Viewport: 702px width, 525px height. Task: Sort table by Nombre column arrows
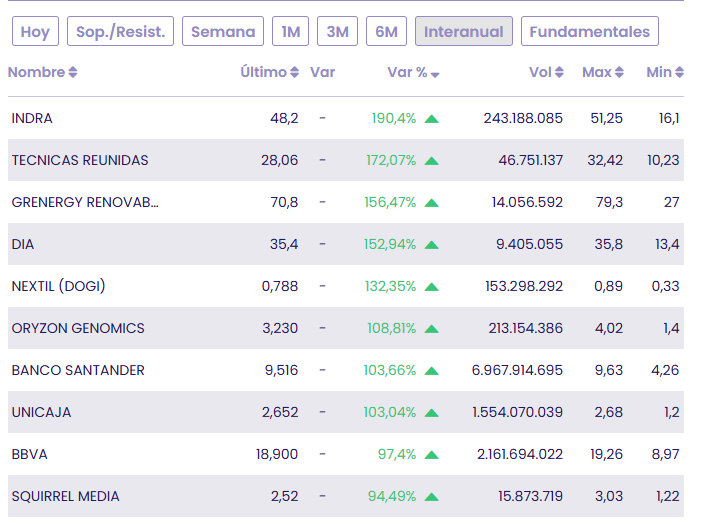73,73
